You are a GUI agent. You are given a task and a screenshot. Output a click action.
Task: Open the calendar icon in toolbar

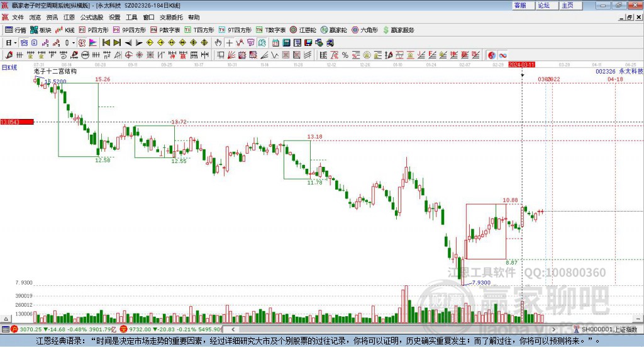275,43
